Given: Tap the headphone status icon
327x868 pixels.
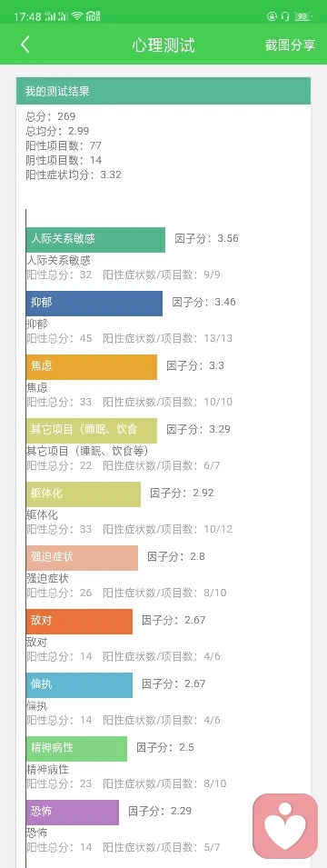Looking at the screenshot, I should (285, 16).
